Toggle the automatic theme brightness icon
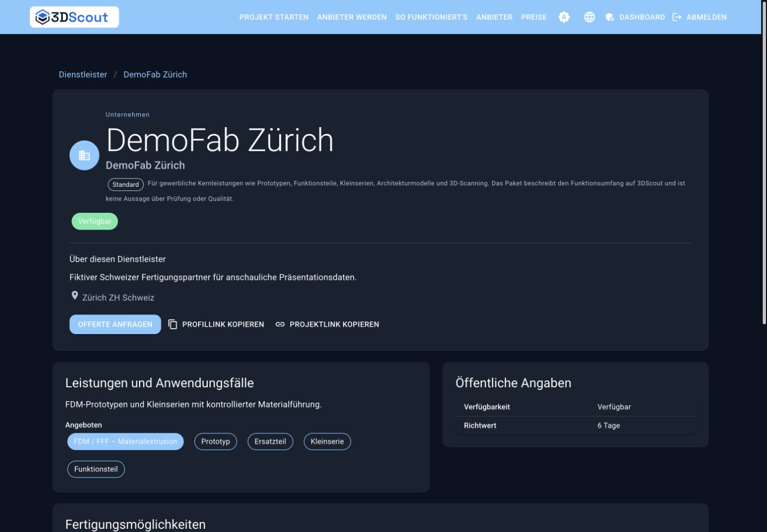The image size is (767, 532). pyautogui.click(x=564, y=17)
